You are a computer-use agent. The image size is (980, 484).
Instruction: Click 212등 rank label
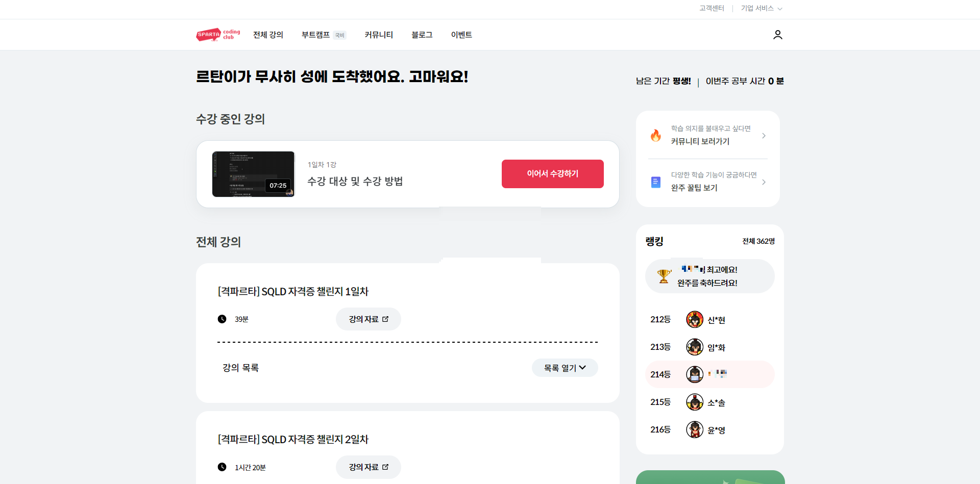click(660, 319)
